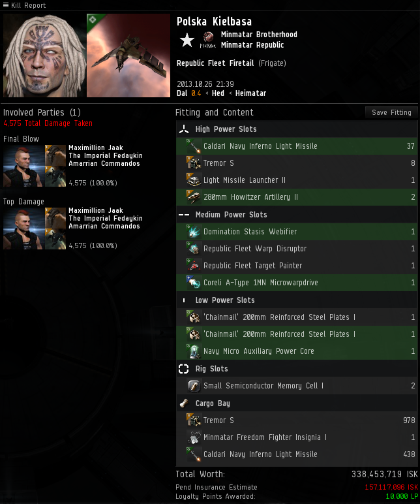Open the Kill Report window menu icon
The image size is (420, 504).
pos(5,5)
